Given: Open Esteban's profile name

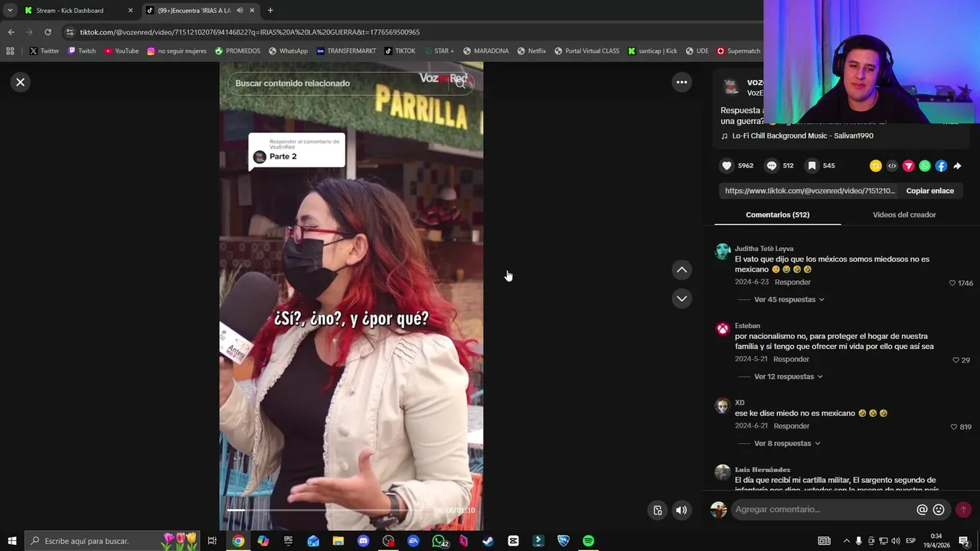Looking at the screenshot, I should 747,325.
